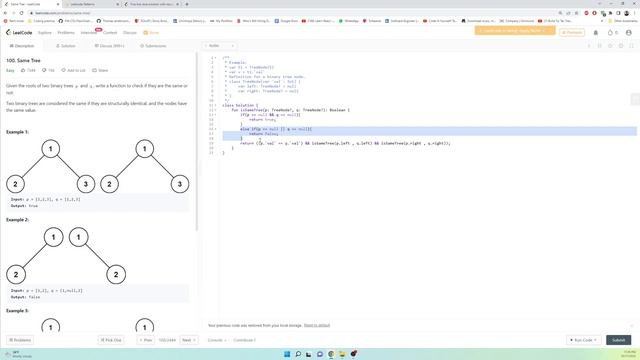Click the editor fullscreen icon
Image resolution: width=640 pixels, height=360 pixels.
coord(631,46)
